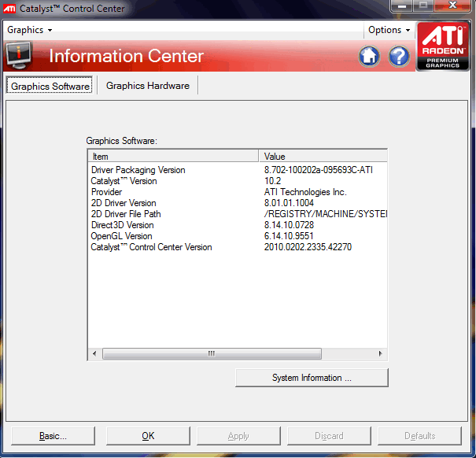Select the Catalyst Version row label
The width and height of the screenshot is (476, 458).
pos(124,181)
